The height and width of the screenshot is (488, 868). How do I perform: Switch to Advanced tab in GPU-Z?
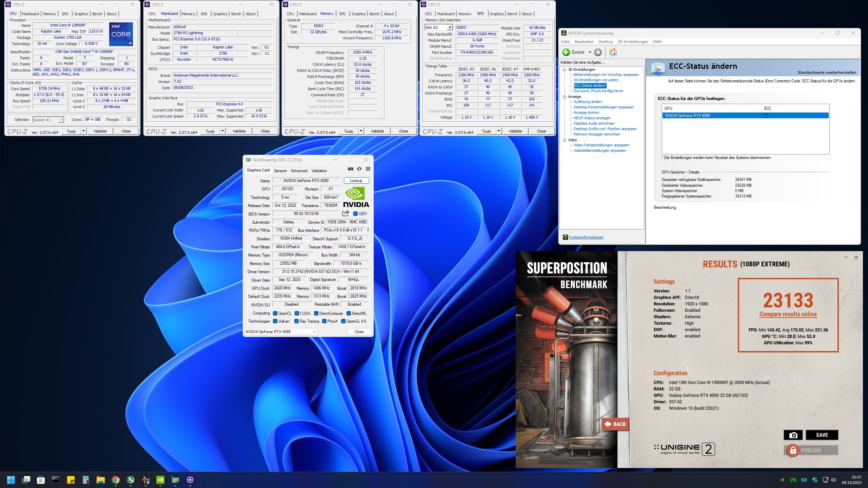[299, 171]
